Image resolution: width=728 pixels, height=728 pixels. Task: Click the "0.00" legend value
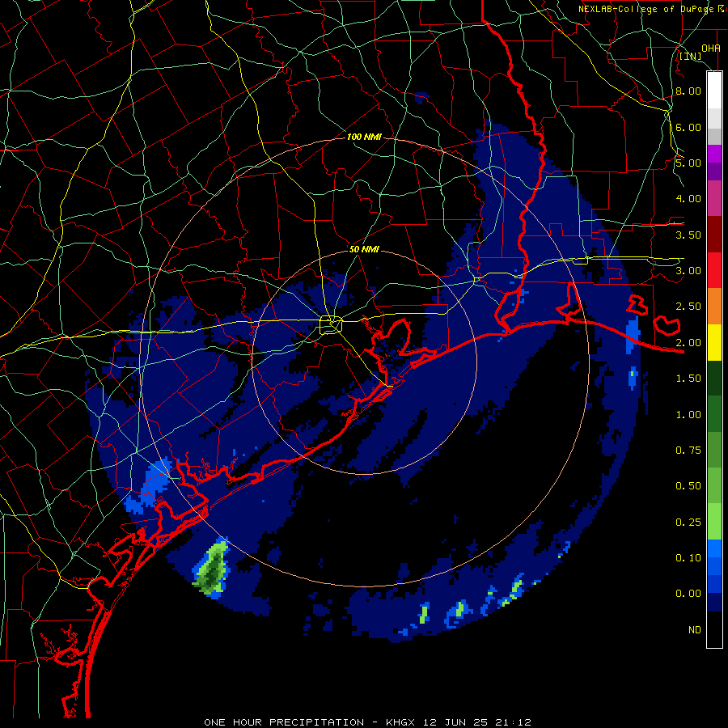688,594
